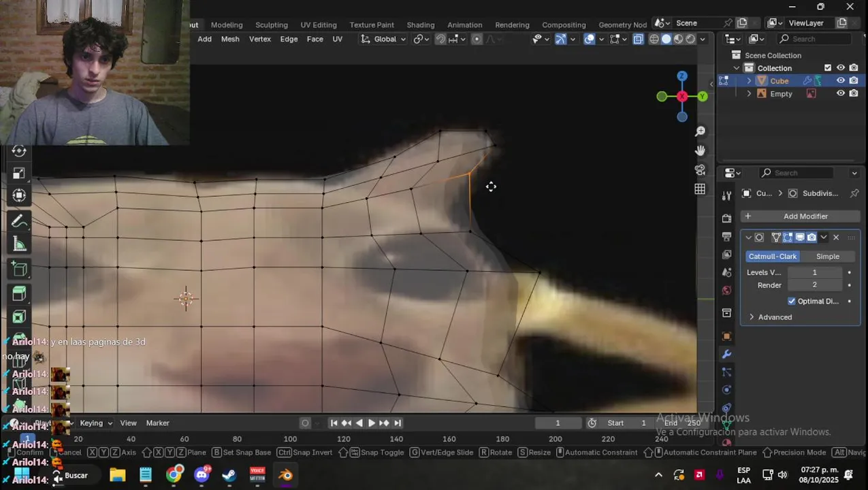Open overlays options dropdown

pyautogui.click(x=601, y=39)
